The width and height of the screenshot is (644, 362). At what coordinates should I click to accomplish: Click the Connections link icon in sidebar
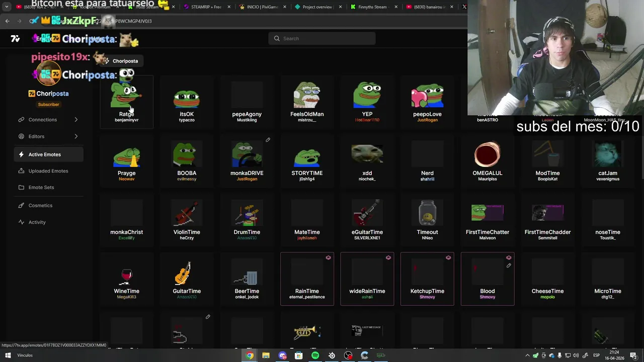click(21, 120)
